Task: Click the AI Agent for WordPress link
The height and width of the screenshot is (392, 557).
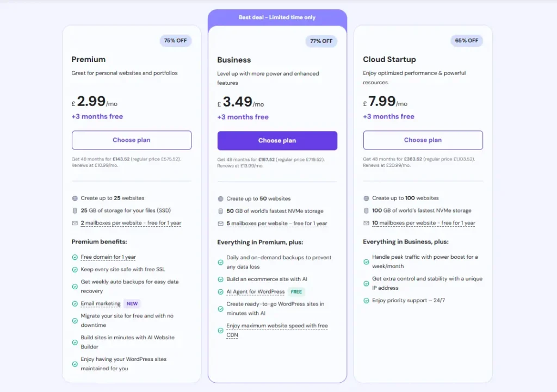Action: click(256, 292)
